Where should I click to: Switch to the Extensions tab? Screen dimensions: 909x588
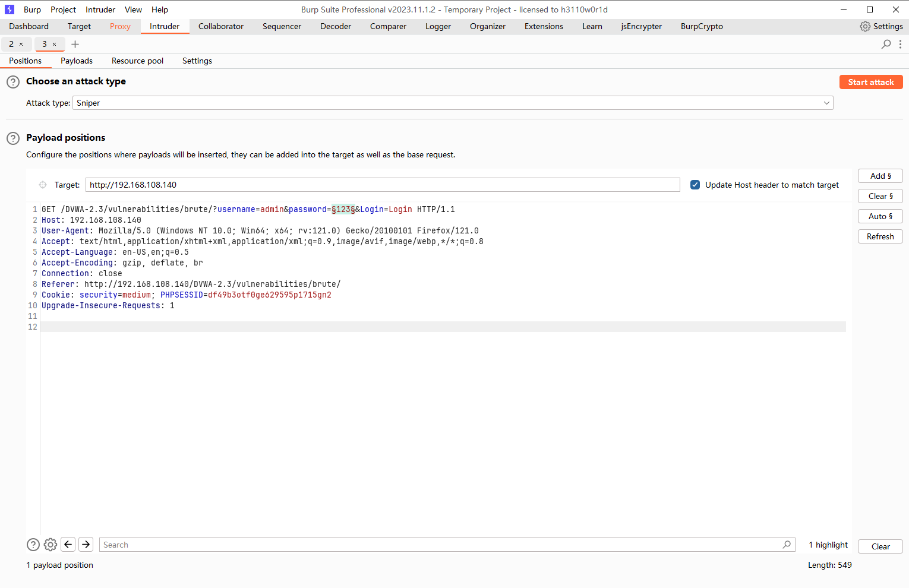point(544,26)
